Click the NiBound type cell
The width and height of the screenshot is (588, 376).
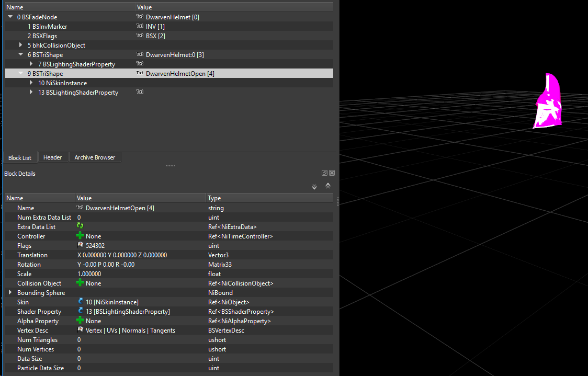[x=220, y=292]
